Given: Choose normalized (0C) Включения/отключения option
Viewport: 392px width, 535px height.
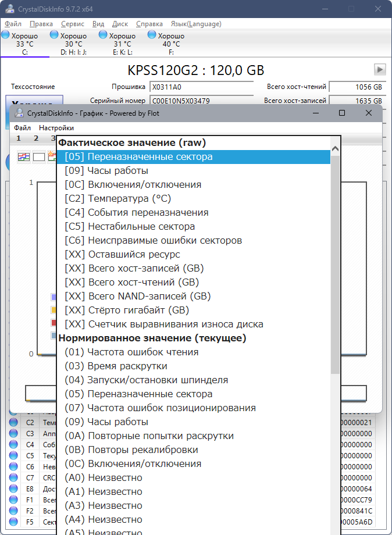Looking at the screenshot, I should [x=194, y=464].
